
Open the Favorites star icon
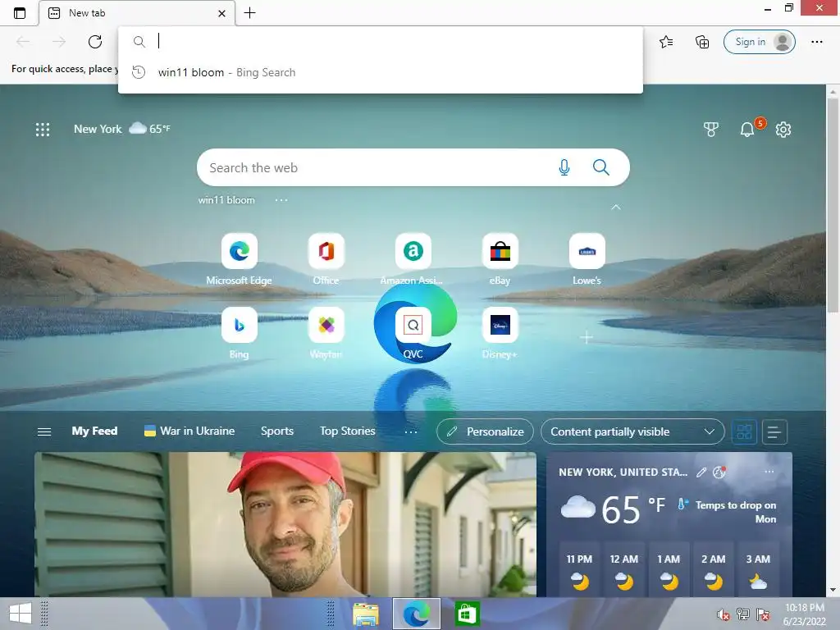666,42
